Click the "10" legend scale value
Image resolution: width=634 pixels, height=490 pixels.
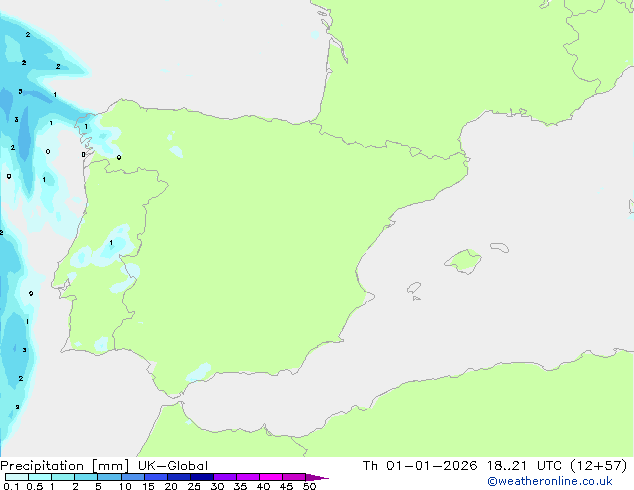click(125, 486)
